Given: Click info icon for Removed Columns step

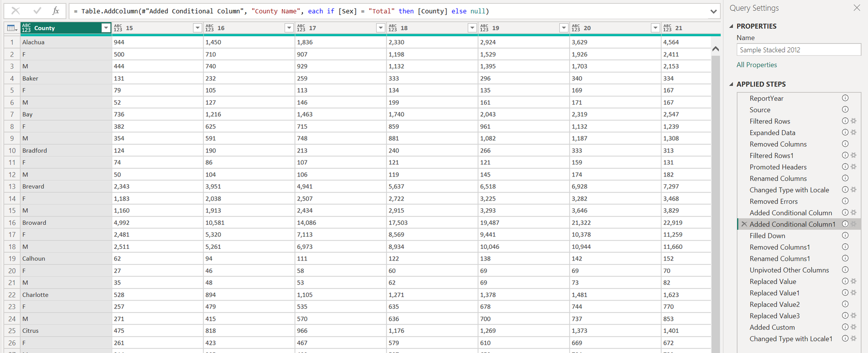Looking at the screenshot, I should (x=845, y=144).
